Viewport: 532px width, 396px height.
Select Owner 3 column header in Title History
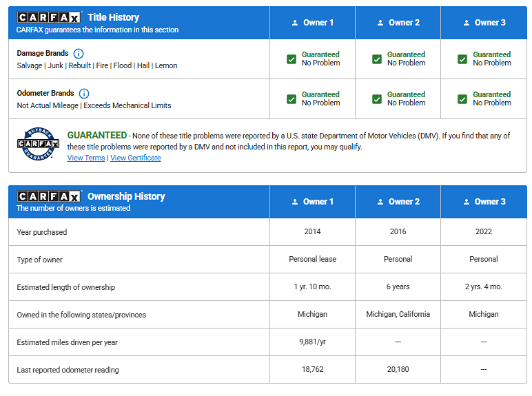click(484, 23)
